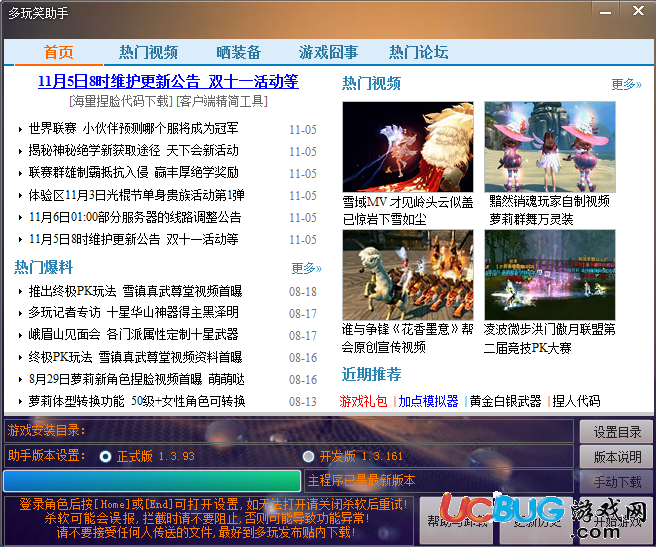
Task: Open news 11月6日01:00部分服务器的线路调整公告
Action: (135, 217)
